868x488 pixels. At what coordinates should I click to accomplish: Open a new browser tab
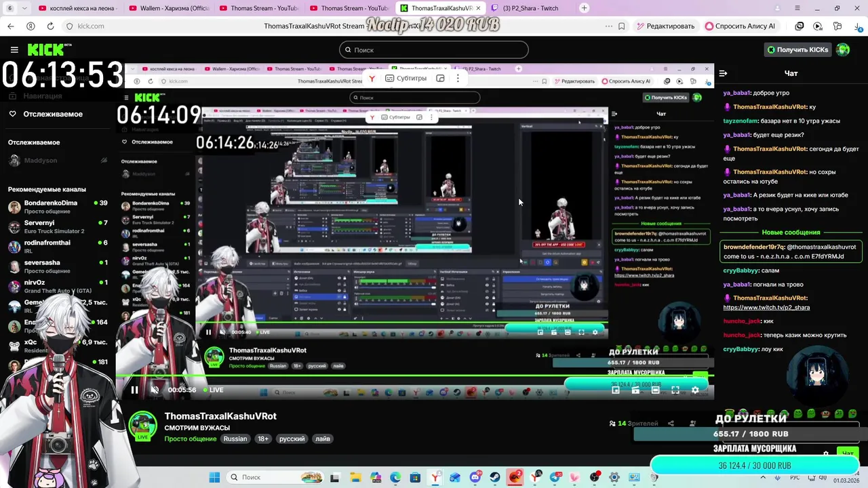pyautogui.click(x=584, y=8)
